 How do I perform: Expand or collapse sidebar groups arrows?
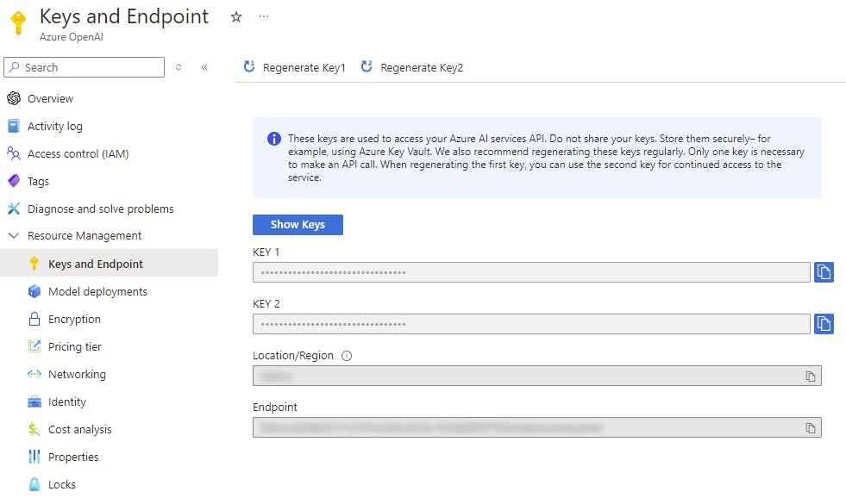click(179, 67)
